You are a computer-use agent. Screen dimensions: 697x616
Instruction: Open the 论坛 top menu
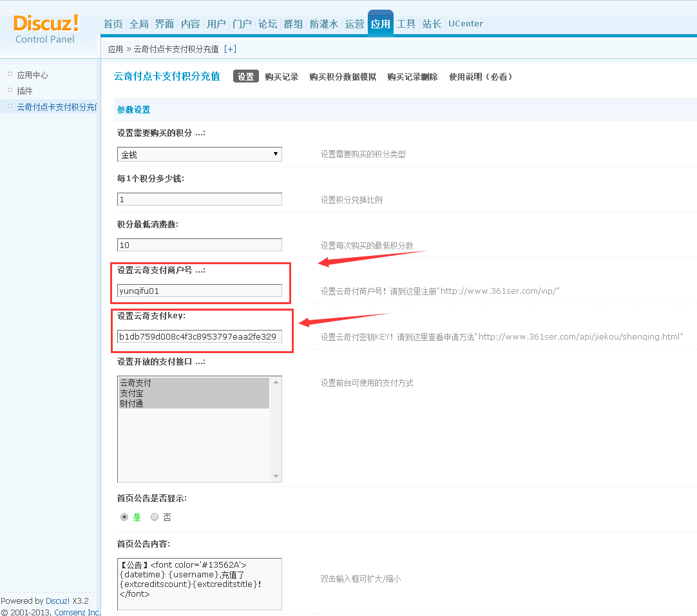(267, 24)
